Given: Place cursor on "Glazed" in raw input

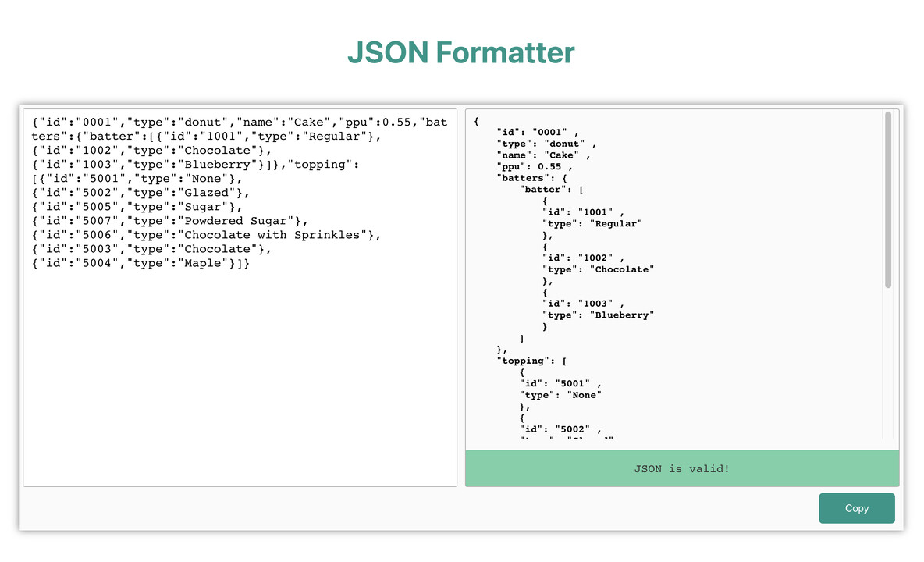Looking at the screenshot, I should pyautogui.click(x=204, y=193).
